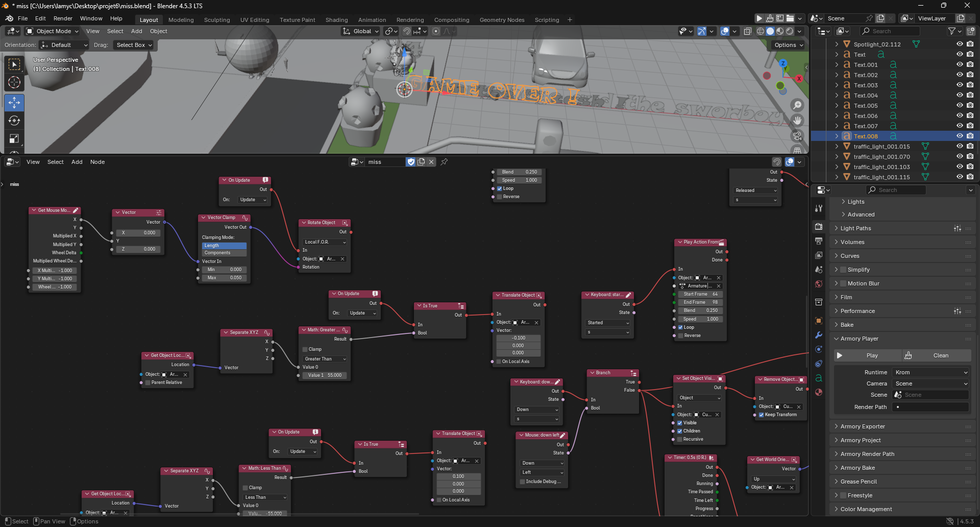Click the Armory Player clean brush icon
Screen dimensions: 980x527
coord(908,355)
